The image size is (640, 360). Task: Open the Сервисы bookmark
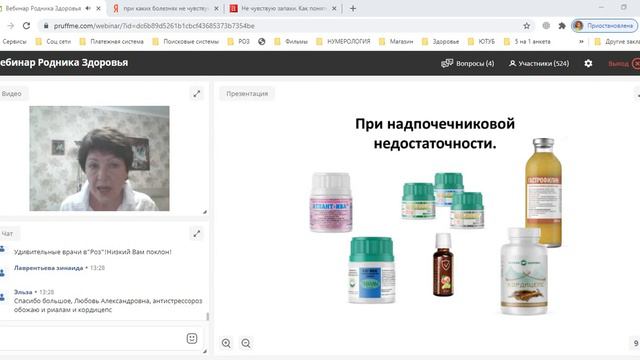click(x=14, y=42)
